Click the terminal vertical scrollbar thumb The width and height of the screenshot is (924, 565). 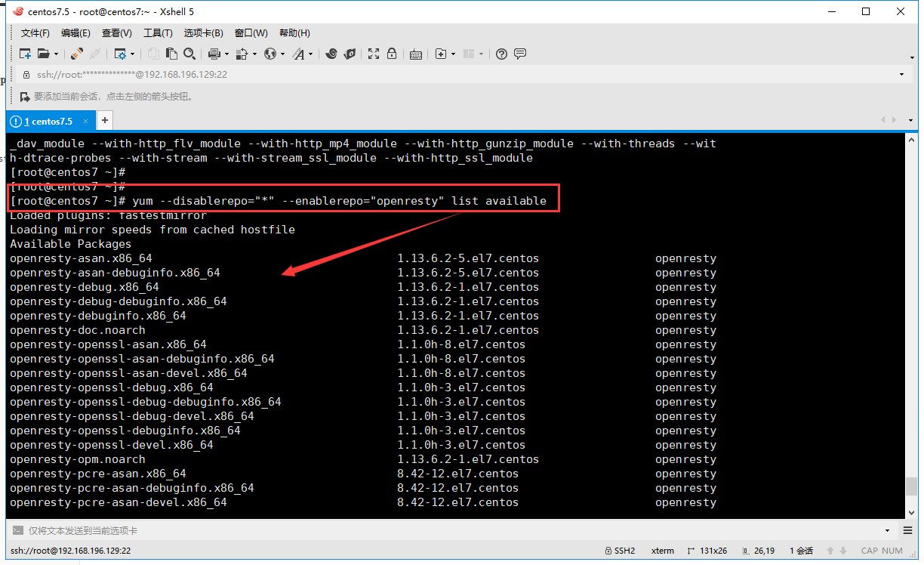(912, 486)
